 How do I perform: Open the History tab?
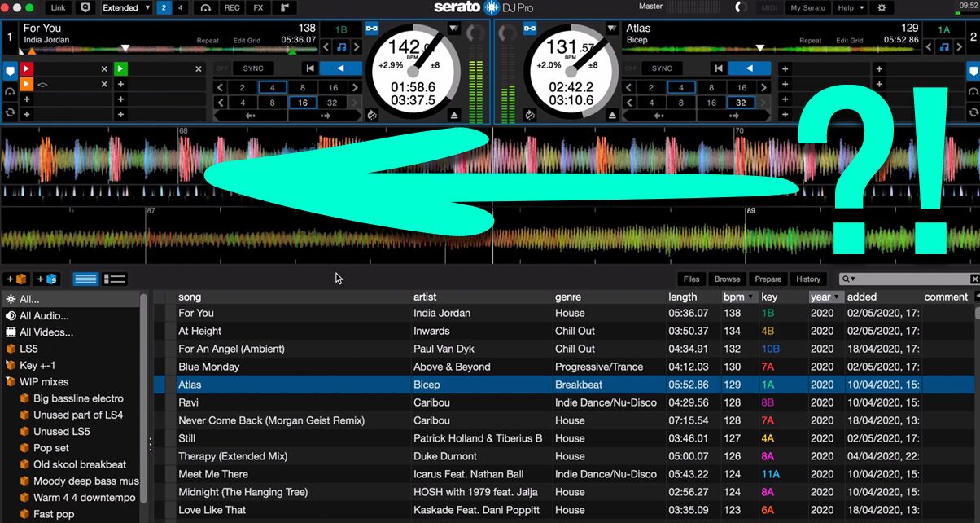tap(807, 279)
